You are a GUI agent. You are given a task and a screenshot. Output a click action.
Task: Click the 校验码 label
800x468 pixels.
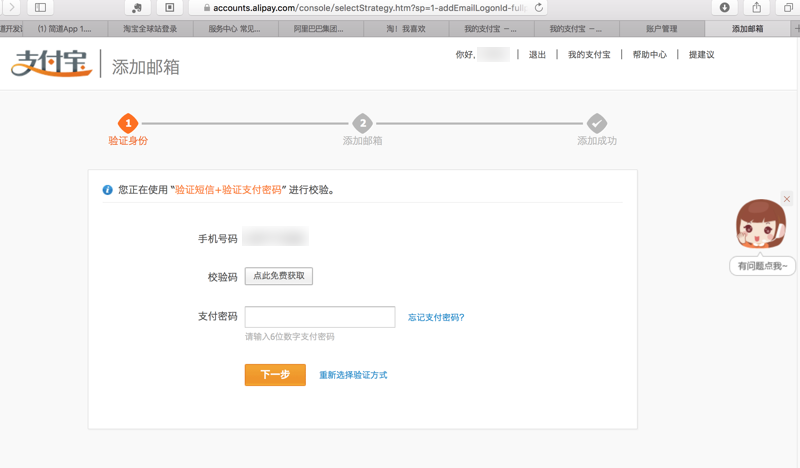222,277
